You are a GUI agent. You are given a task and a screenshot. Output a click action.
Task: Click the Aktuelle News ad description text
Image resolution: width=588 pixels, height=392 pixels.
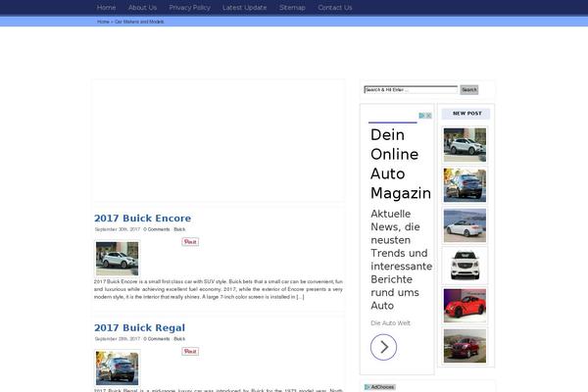point(401,260)
